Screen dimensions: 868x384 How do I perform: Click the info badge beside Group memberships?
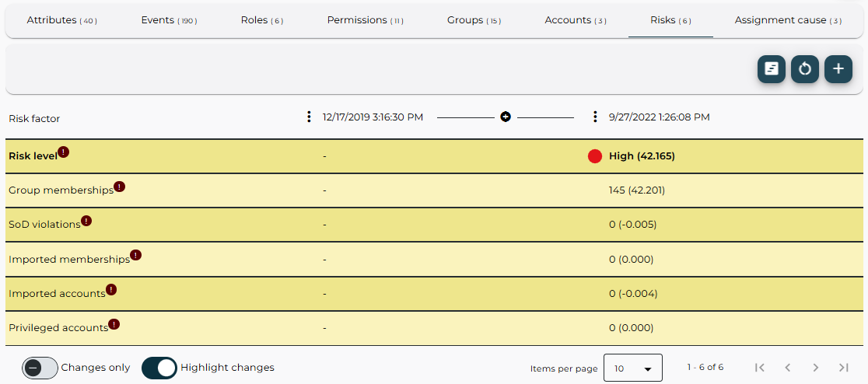coord(120,187)
